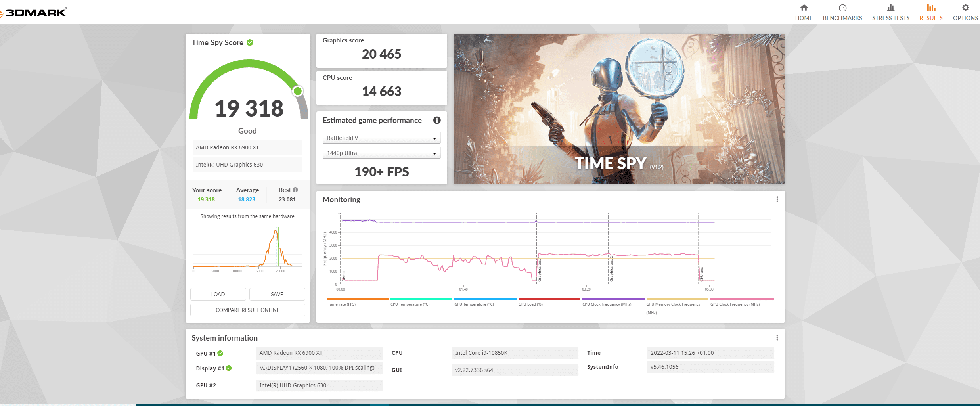Click the Graphics test 2 marker in the chart
The width and height of the screenshot is (980, 406).
point(611,269)
